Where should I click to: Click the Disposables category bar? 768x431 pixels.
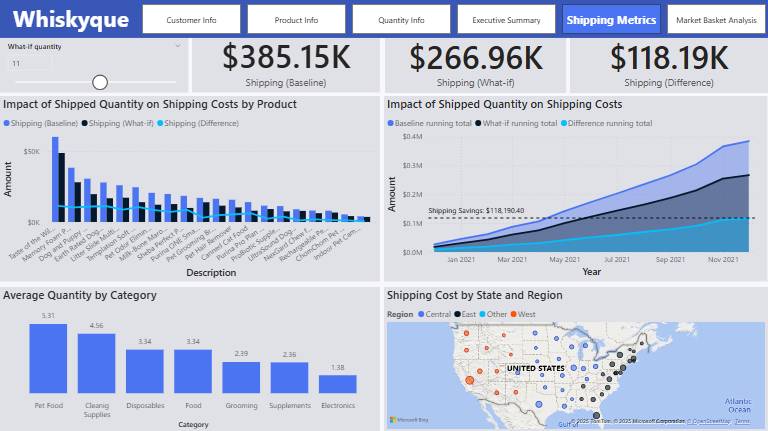pos(144,371)
